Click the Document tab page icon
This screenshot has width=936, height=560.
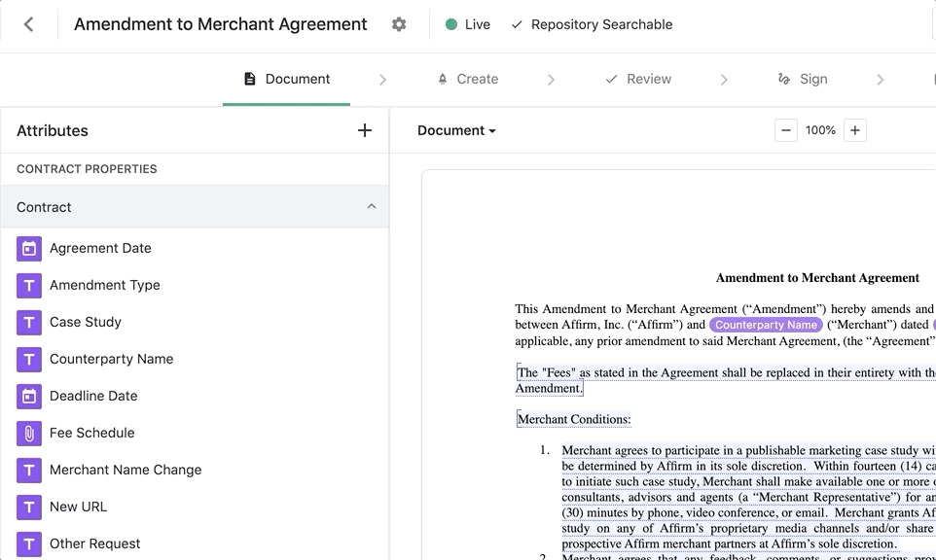[x=250, y=79]
